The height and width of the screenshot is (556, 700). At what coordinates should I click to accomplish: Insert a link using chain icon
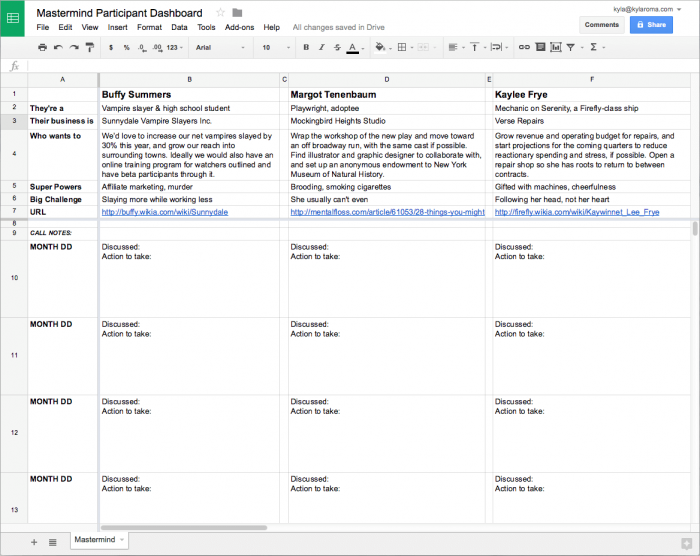tap(524, 47)
